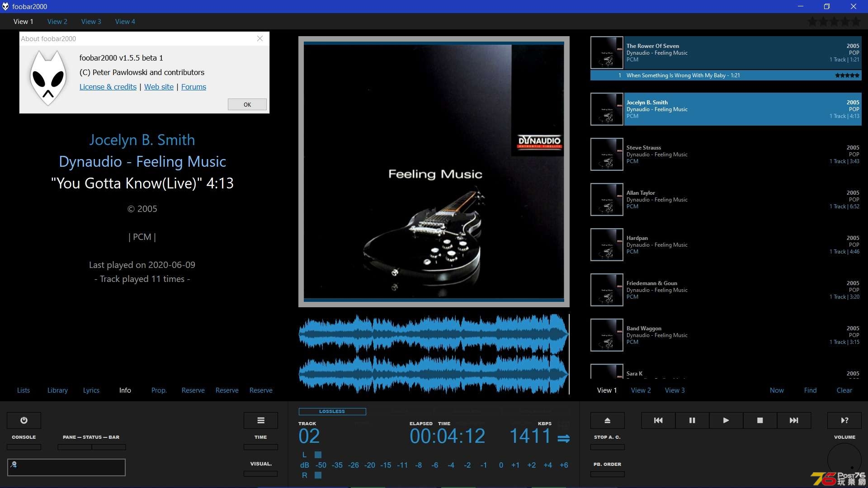Viewport: 868px width, 488px height.
Task: Click the Feeling Music album cover art
Action: click(x=434, y=172)
